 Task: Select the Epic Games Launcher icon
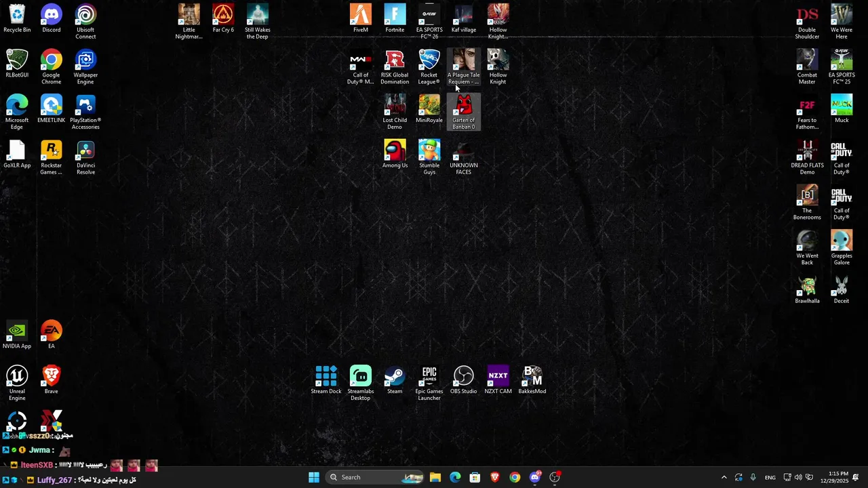coord(429,384)
